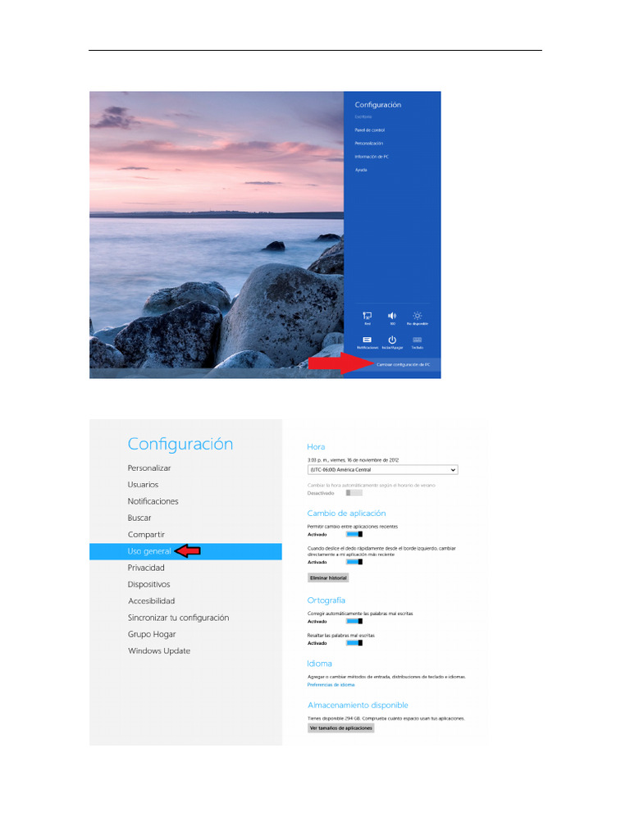Select Usuarios in the Configuración menu
Screen dimensions: 630x840
coord(143,485)
